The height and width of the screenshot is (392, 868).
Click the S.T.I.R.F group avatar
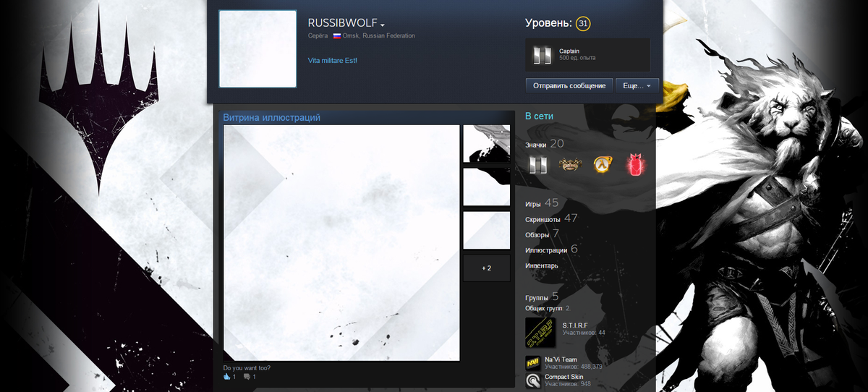pyautogui.click(x=540, y=332)
